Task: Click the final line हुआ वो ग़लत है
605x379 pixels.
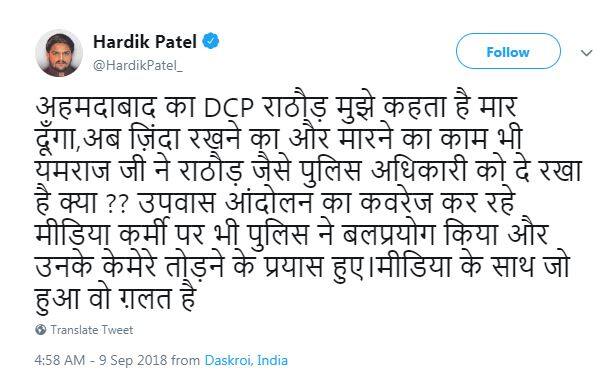Action: [x=116, y=298]
